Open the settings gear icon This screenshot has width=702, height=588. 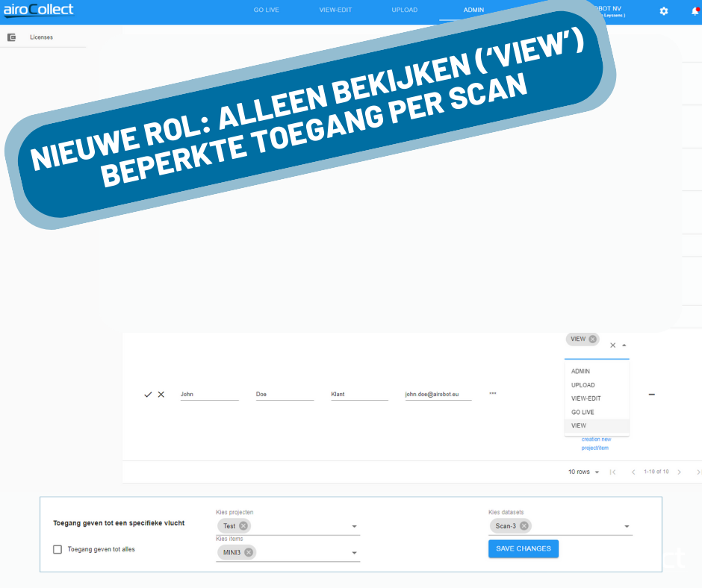(664, 11)
